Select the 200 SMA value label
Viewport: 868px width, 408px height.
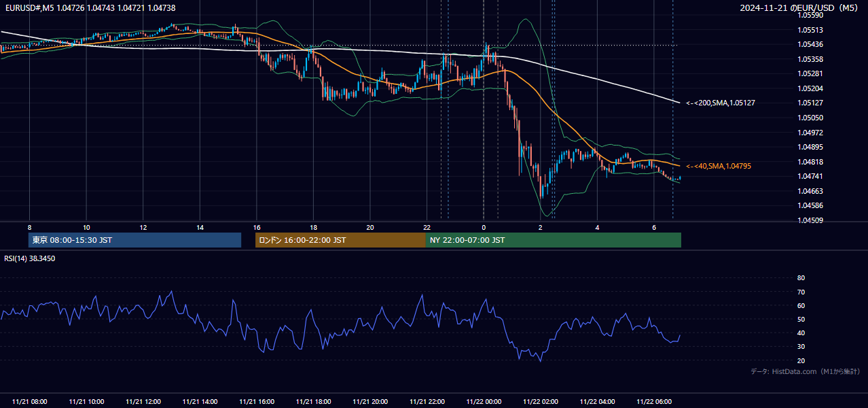click(721, 103)
